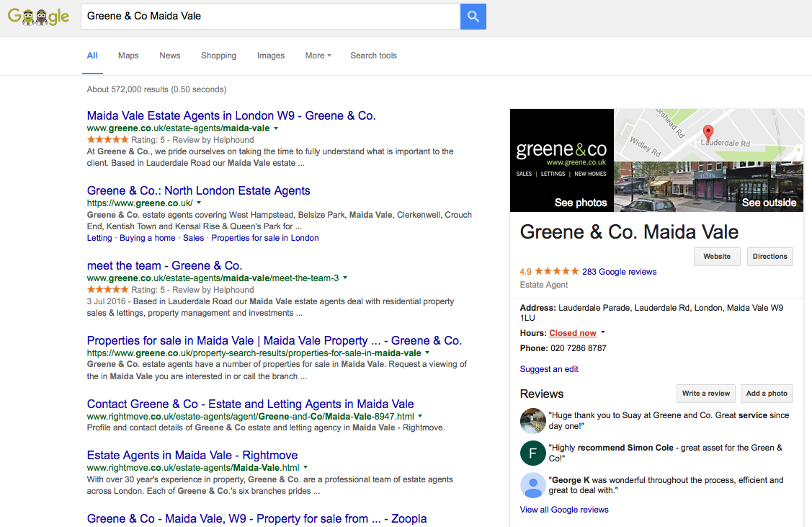812x527 pixels.
Task: Open Properties for sale in Maida Vale result
Action: point(275,340)
